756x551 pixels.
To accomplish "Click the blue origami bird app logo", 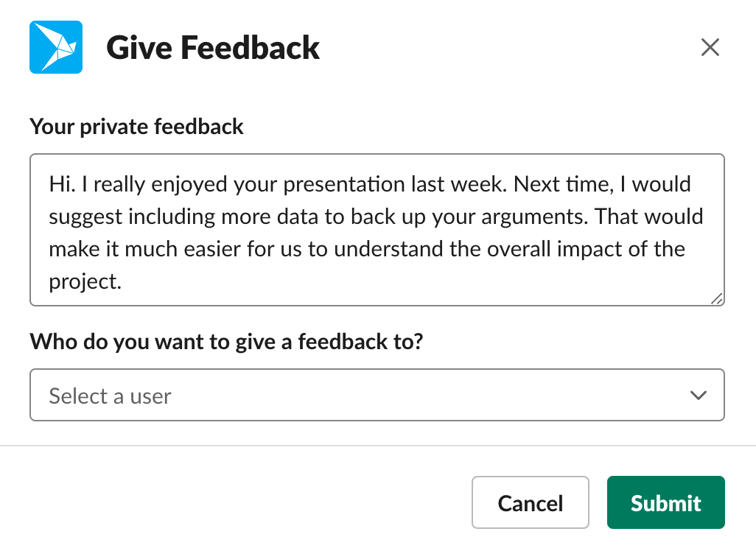I will [x=56, y=47].
